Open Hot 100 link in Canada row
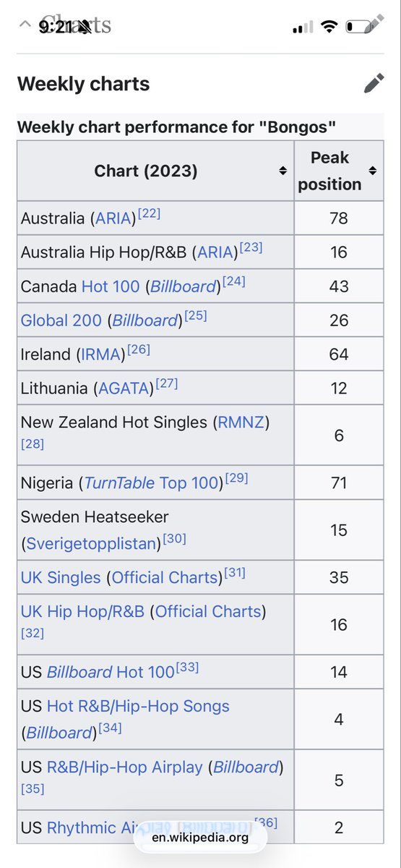The width and height of the screenshot is (401, 868). tap(111, 286)
